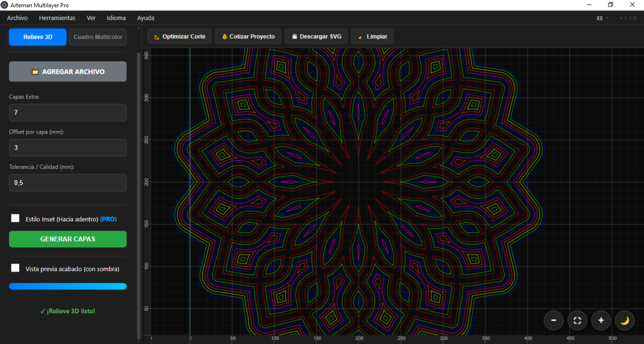644x344 pixels.
Task: Minimize the Arteman Multilayer Pro window
Action: [590, 5]
